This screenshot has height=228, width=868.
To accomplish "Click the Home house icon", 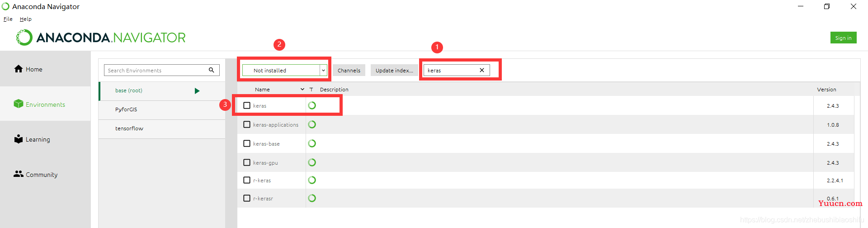I will [x=19, y=69].
